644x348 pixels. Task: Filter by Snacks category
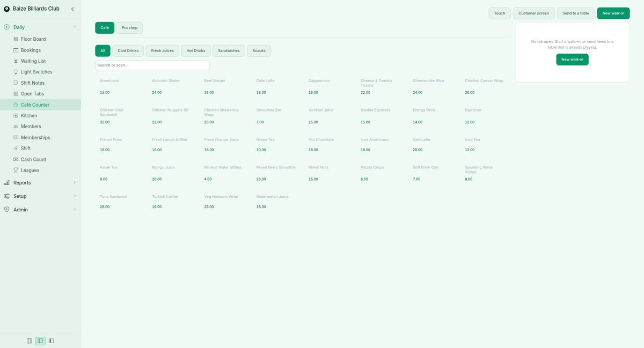[x=259, y=50]
